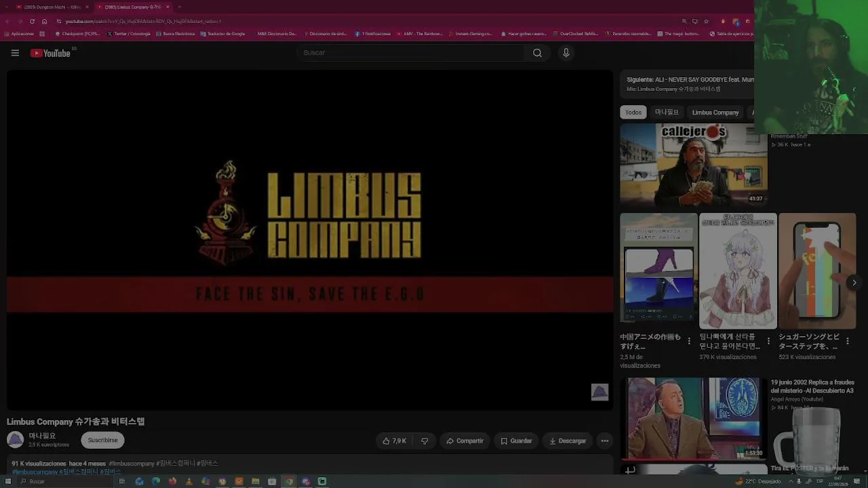The height and width of the screenshot is (488, 868).
Task: Open the Al Descubierto A3 video thumbnail
Action: click(x=694, y=418)
